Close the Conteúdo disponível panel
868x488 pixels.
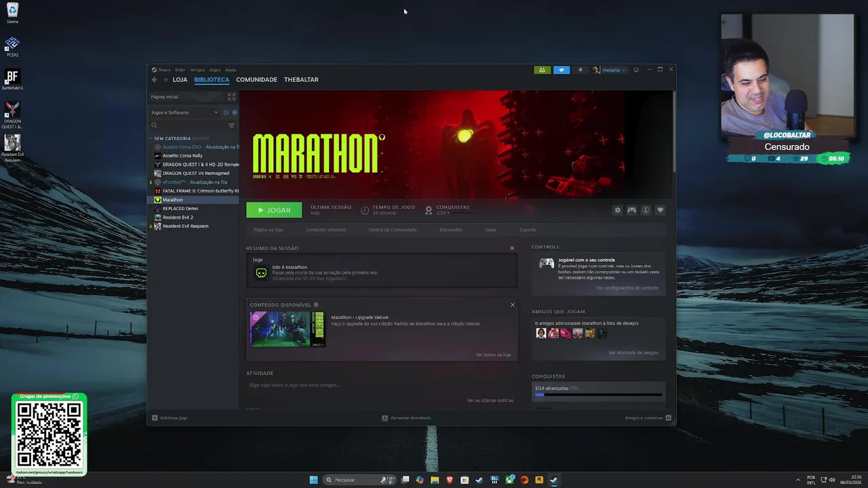tap(512, 305)
